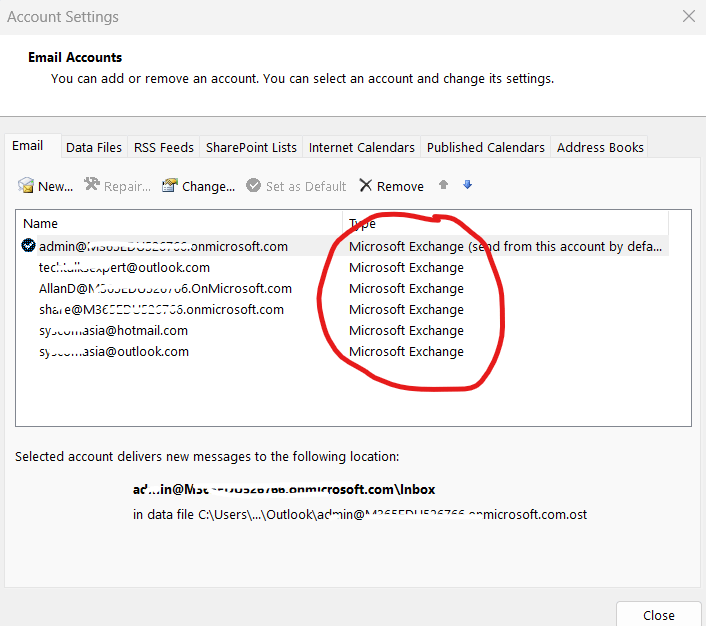
Task: Click the Remove button label
Action: (x=400, y=186)
